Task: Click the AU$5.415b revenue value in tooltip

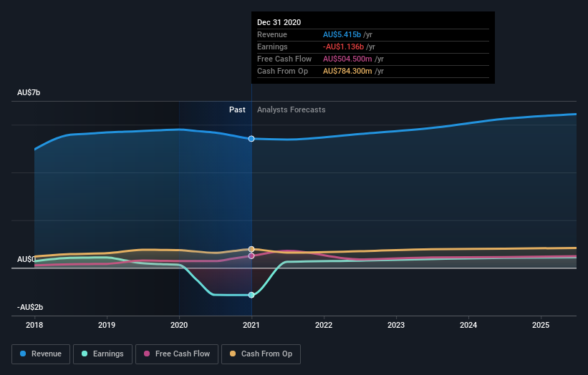Action: coord(342,34)
